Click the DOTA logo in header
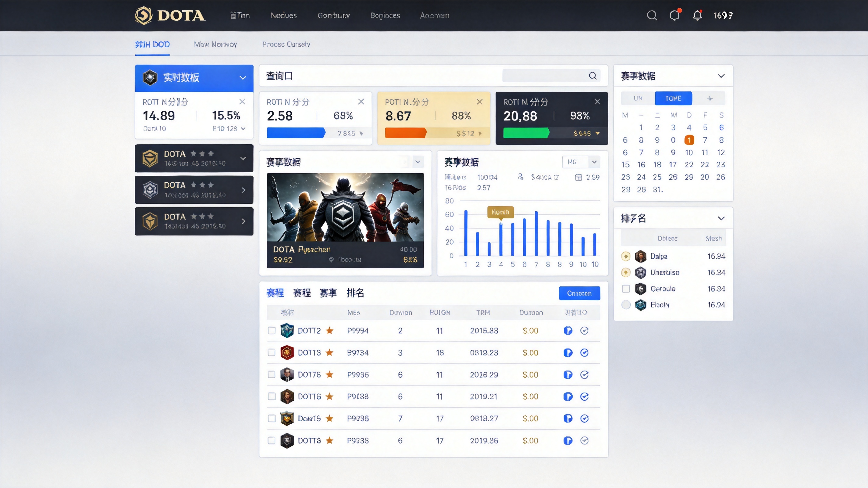 pos(170,16)
